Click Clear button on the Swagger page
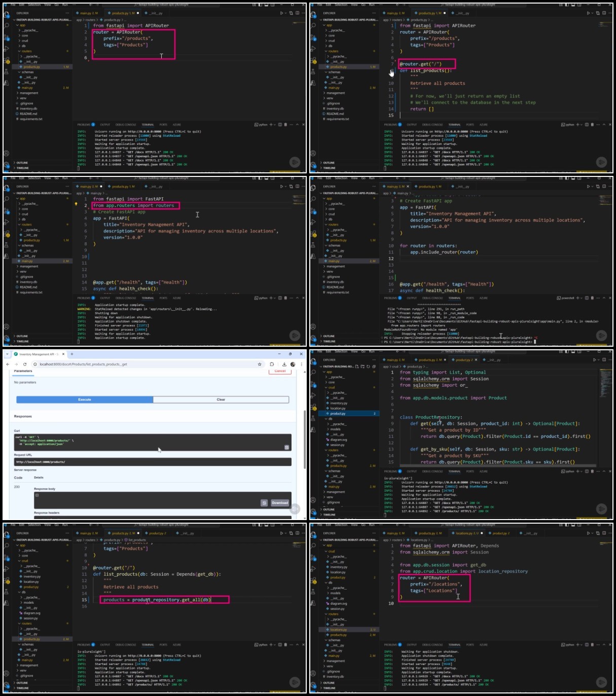 pos(221,399)
